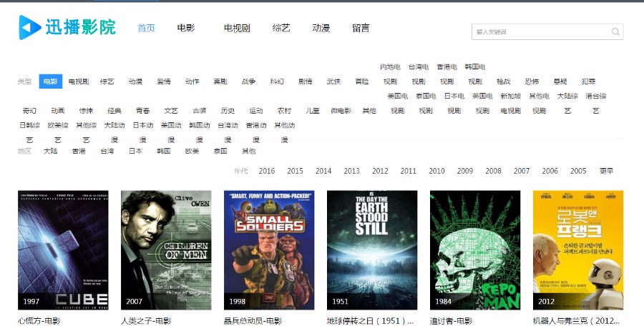Open the 电影 top navigation tab
644x326 pixels.
pyautogui.click(x=185, y=28)
